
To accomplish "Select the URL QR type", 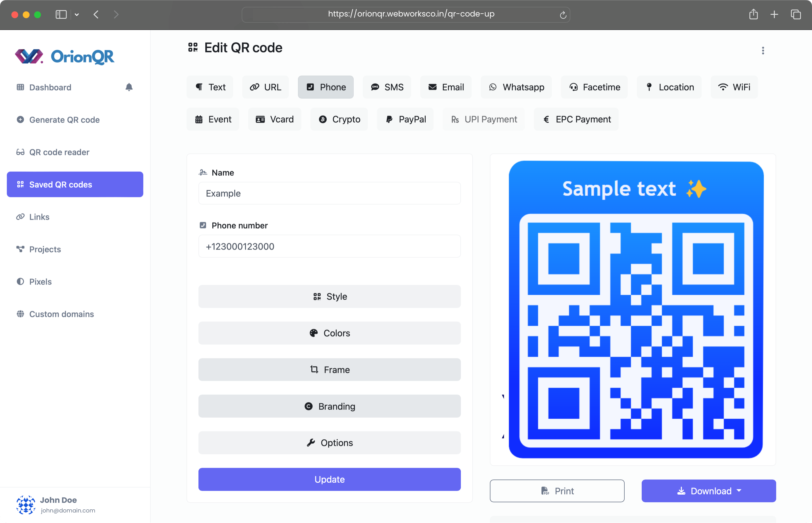I will coord(266,87).
